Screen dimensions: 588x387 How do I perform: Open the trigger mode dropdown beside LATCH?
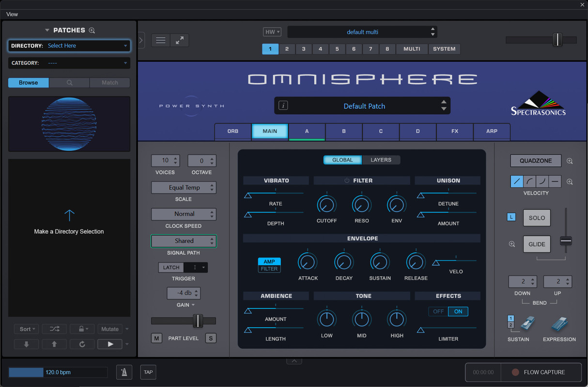pos(196,268)
